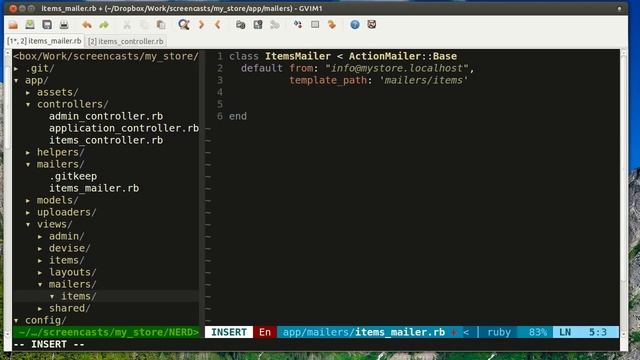This screenshot has height=360, width=640.
Task: Click the green Redo arrow icon
Action: pyautogui.click(x=104, y=25)
